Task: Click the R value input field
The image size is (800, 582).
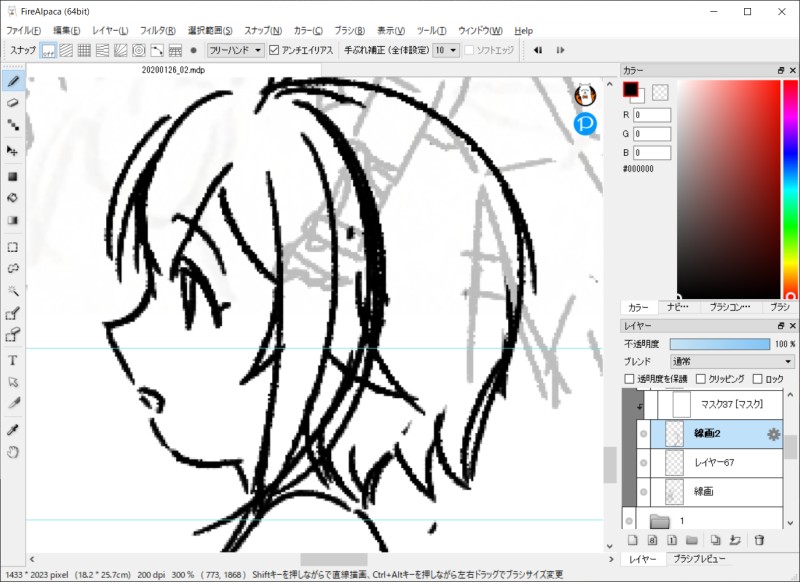Action: pos(652,115)
